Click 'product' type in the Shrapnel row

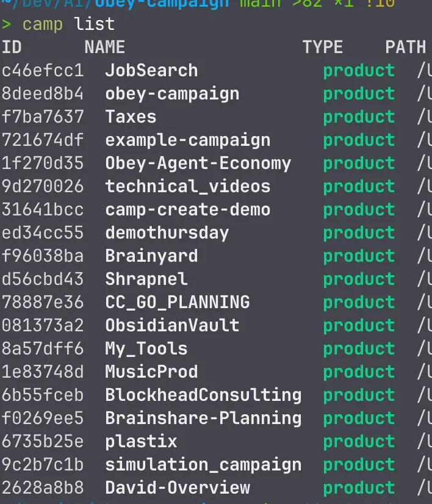coord(359,280)
